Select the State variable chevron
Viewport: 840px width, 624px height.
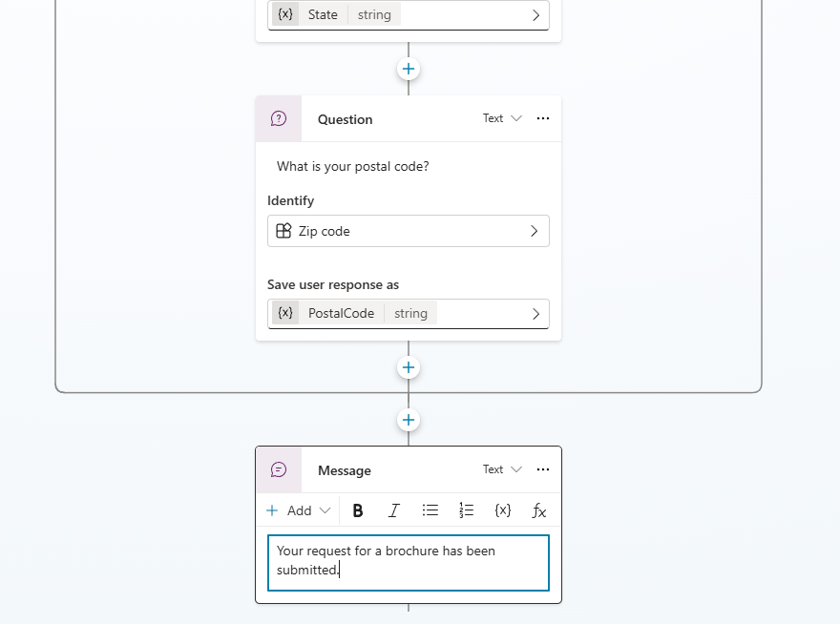coord(535,14)
